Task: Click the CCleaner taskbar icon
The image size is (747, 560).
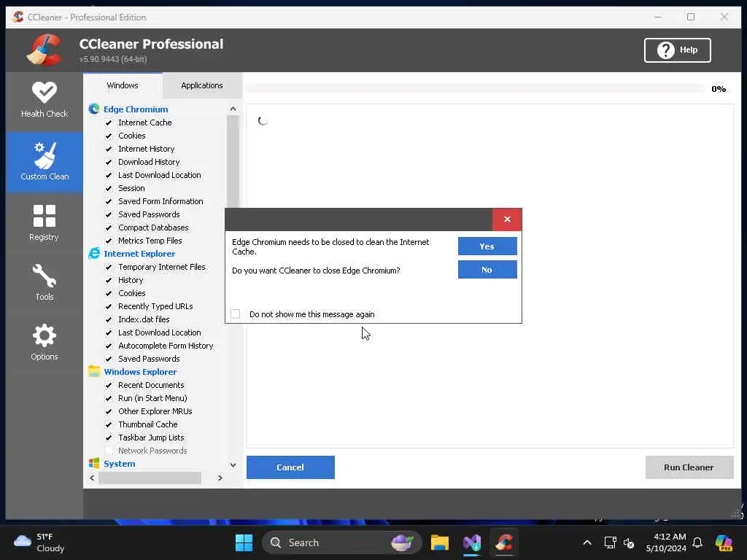Action: point(504,542)
